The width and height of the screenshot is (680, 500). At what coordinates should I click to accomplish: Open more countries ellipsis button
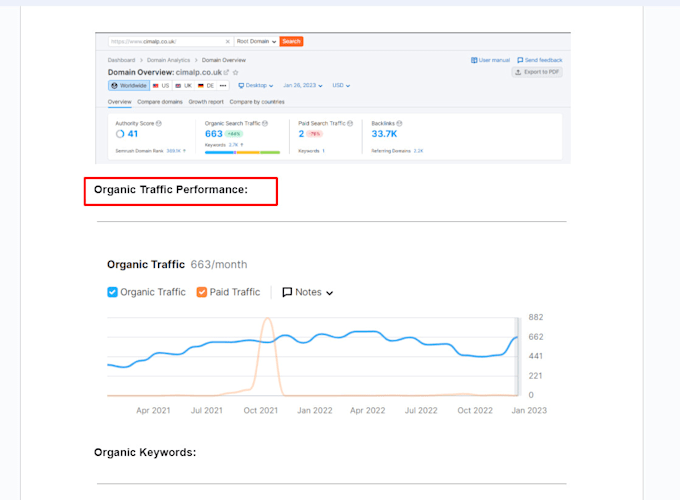coord(223,85)
